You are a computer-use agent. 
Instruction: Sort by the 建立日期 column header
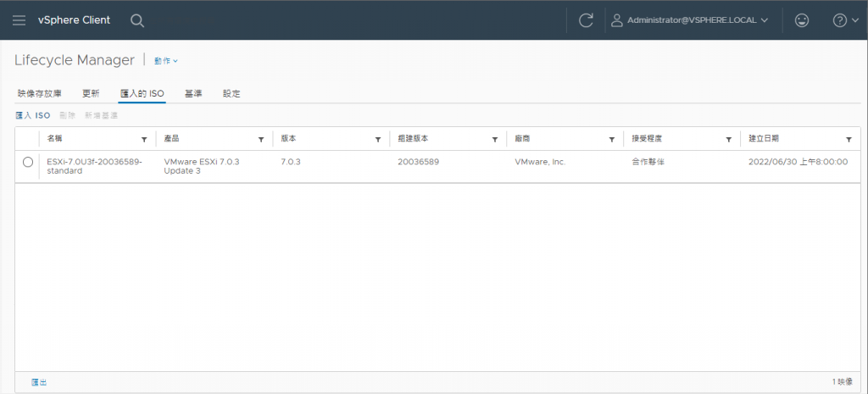pyautogui.click(x=764, y=139)
